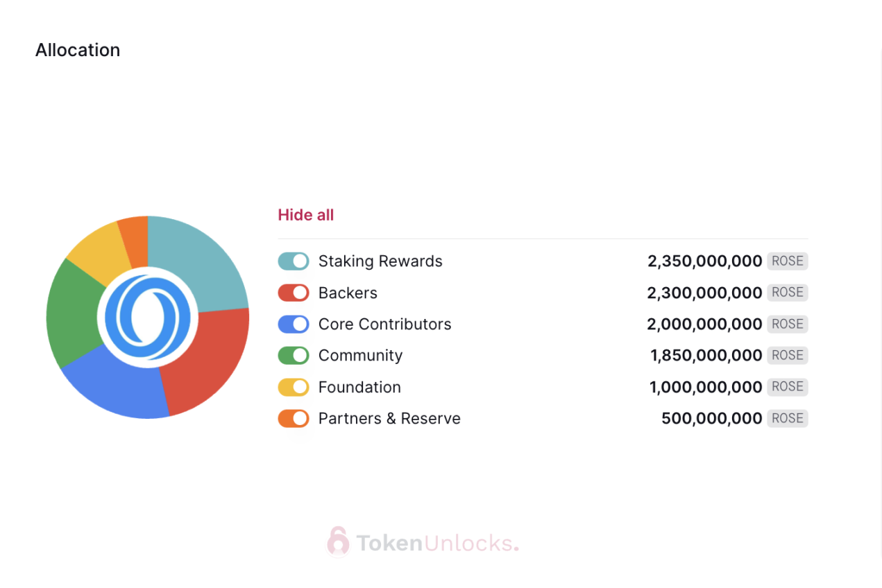The height and width of the screenshot is (588, 882).
Task: Click the ROSE badge beside 500,000,000
Action: (788, 418)
